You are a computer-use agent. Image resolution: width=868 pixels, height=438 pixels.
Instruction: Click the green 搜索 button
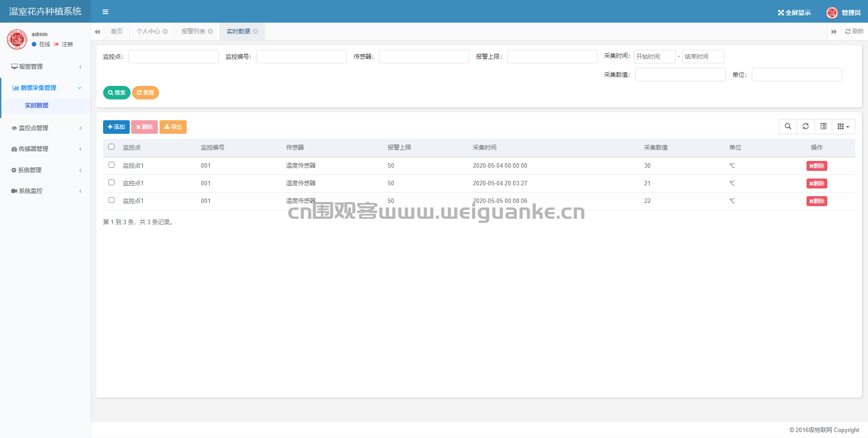(x=117, y=93)
